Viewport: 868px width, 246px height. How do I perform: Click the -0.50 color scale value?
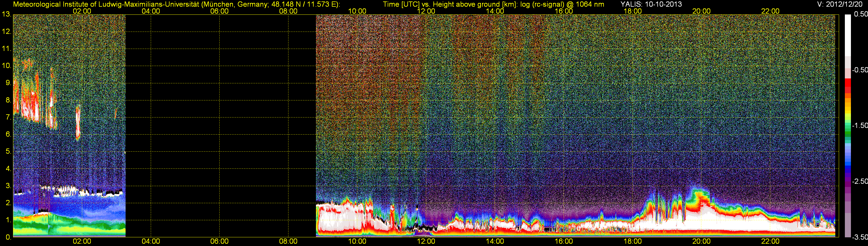(x=860, y=70)
